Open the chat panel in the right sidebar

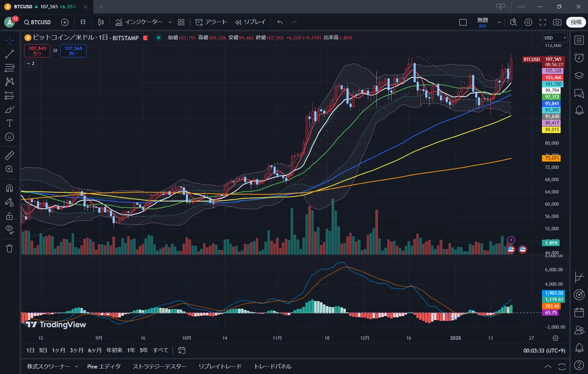coord(579,93)
